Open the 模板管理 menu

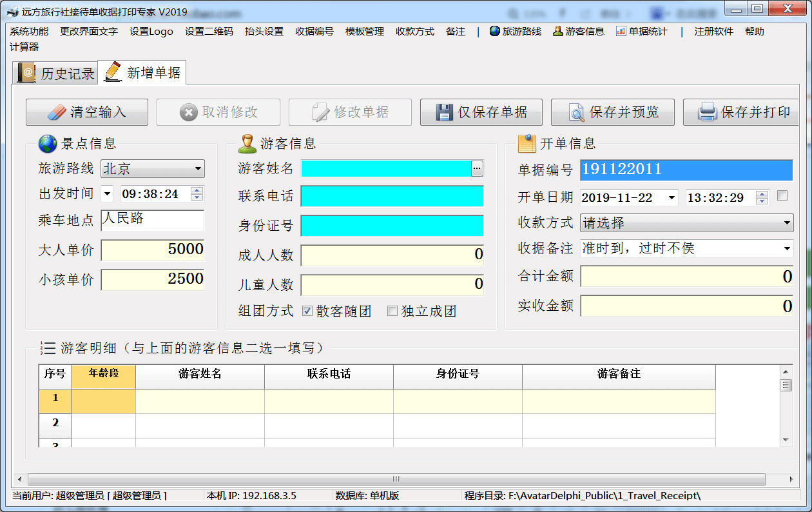coord(365,31)
